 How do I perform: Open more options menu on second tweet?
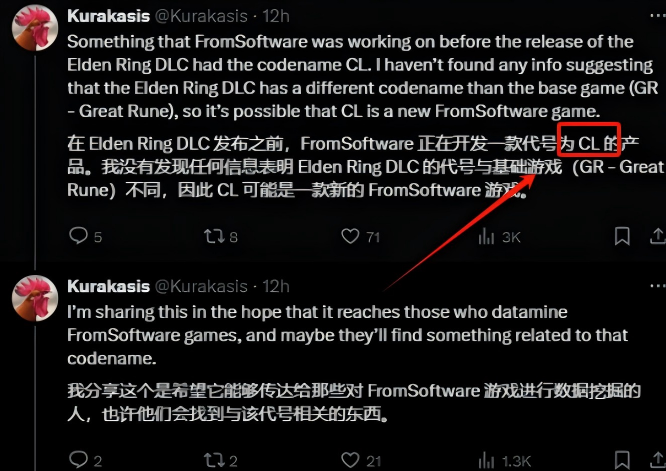click(658, 286)
